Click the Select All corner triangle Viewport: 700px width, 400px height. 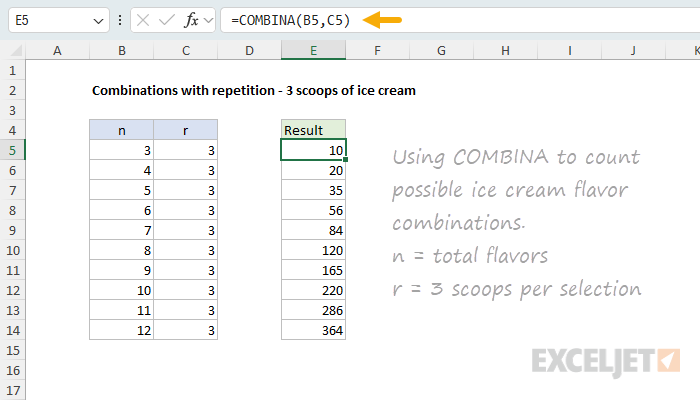tap(16, 50)
